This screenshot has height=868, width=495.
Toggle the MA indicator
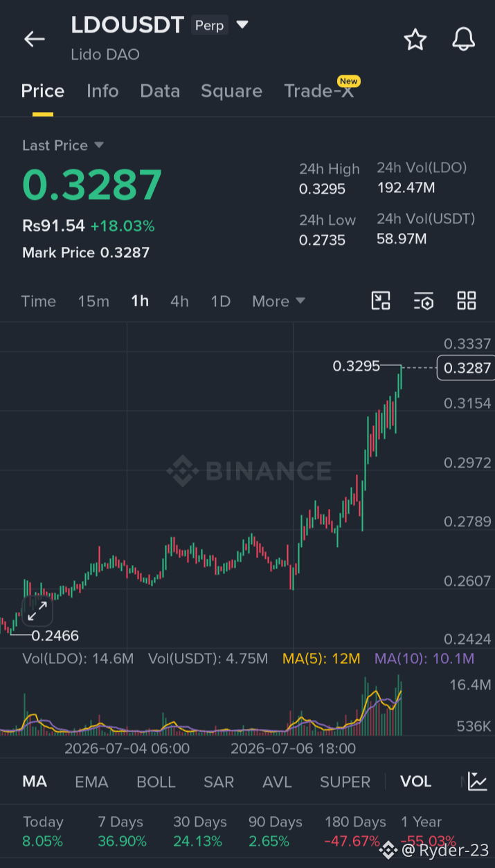coord(35,782)
